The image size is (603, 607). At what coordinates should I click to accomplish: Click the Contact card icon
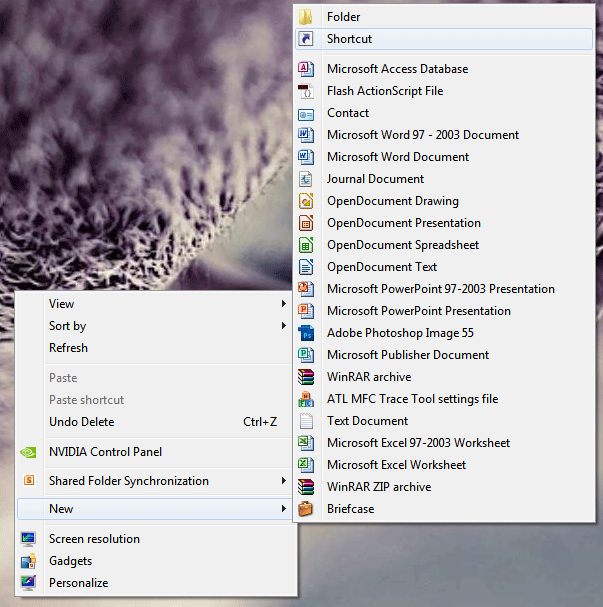coord(306,115)
